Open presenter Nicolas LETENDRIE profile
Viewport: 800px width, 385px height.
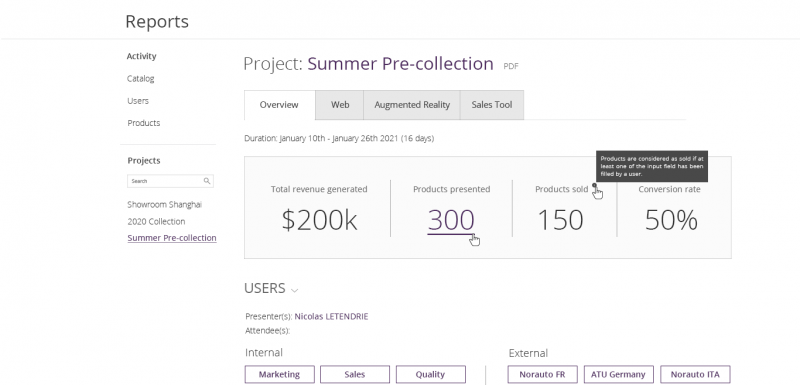[x=331, y=317]
